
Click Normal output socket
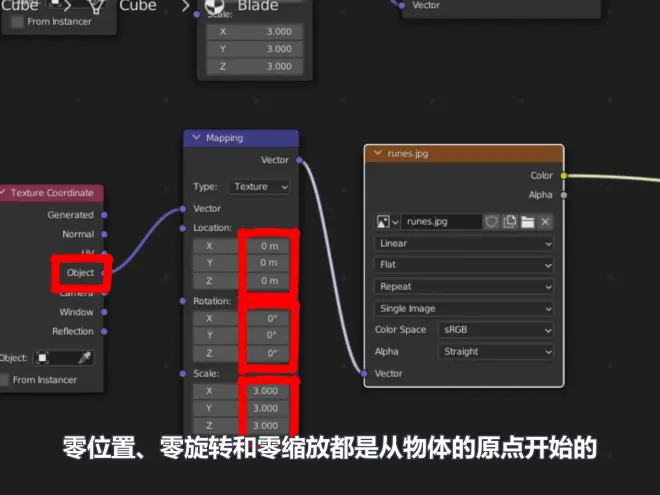click(x=104, y=234)
